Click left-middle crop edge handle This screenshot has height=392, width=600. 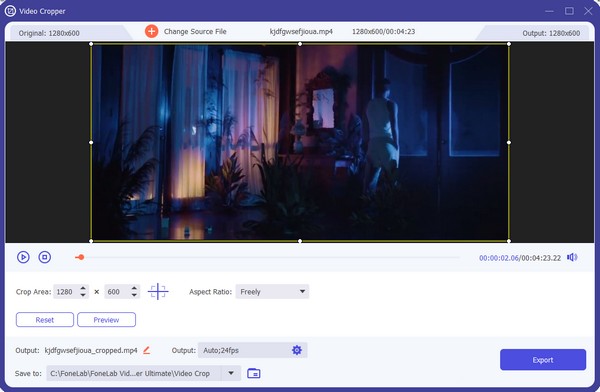tap(91, 142)
